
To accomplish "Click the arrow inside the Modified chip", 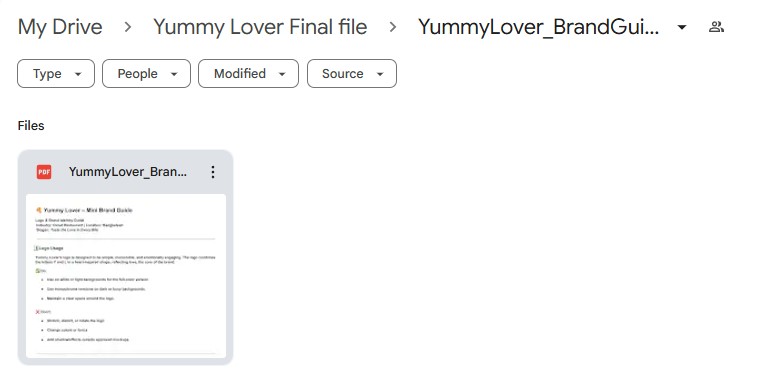I will click(x=282, y=74).
